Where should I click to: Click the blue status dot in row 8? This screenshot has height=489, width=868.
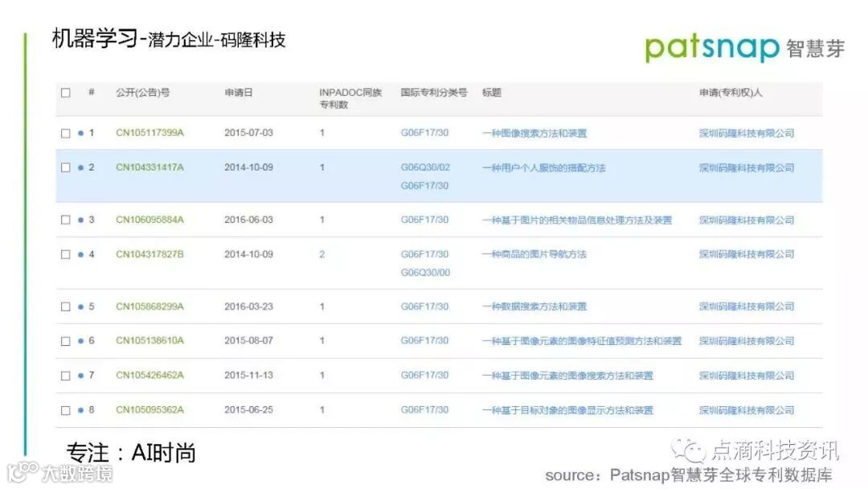click(x=81, y=410)
